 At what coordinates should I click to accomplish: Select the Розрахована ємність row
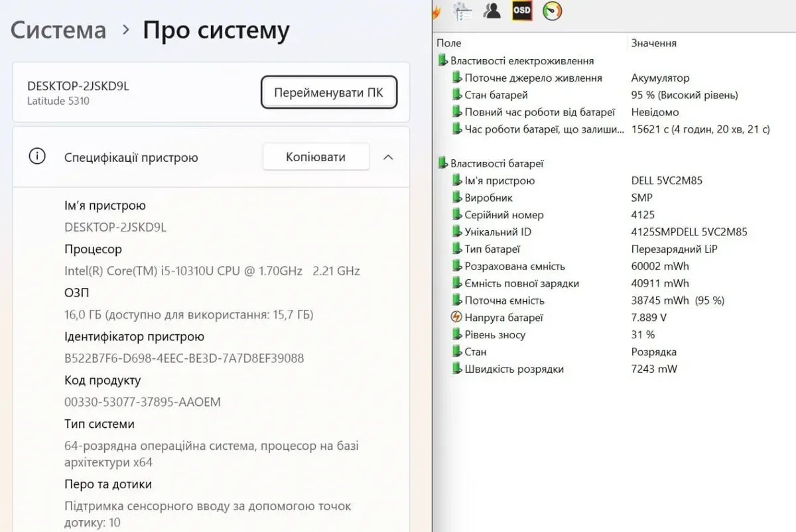(x=515, y=266)
